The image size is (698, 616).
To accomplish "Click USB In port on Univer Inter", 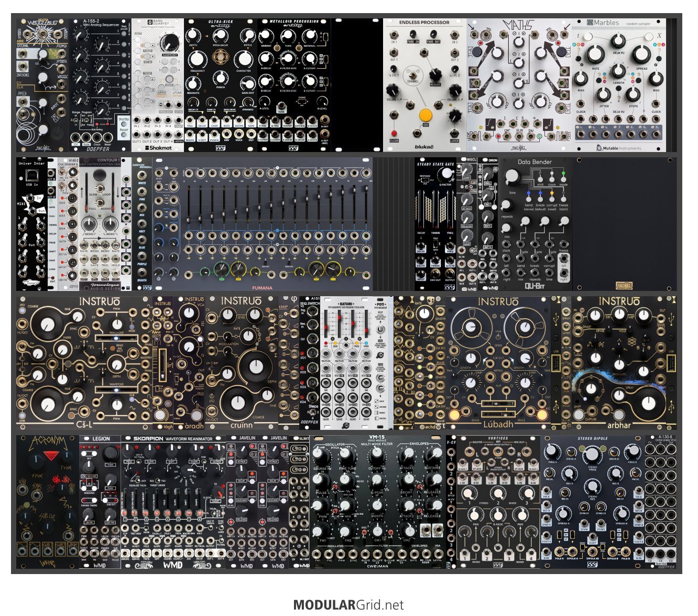I will point(31,176).
